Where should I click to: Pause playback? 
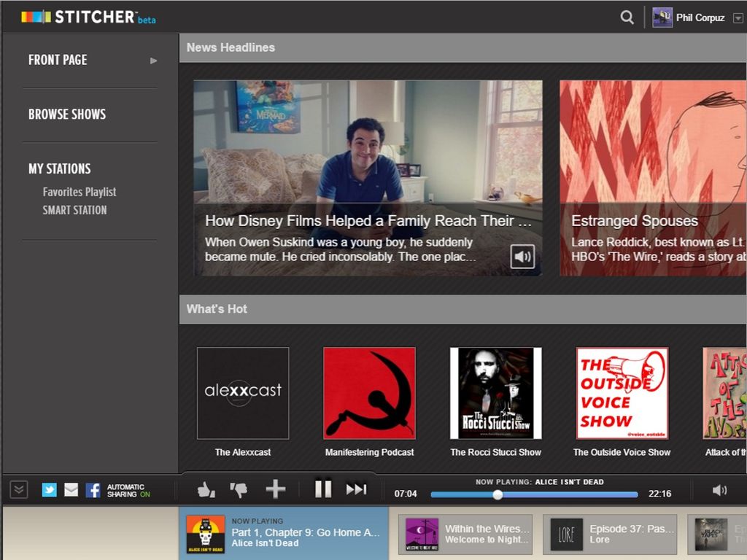point(323,489)
